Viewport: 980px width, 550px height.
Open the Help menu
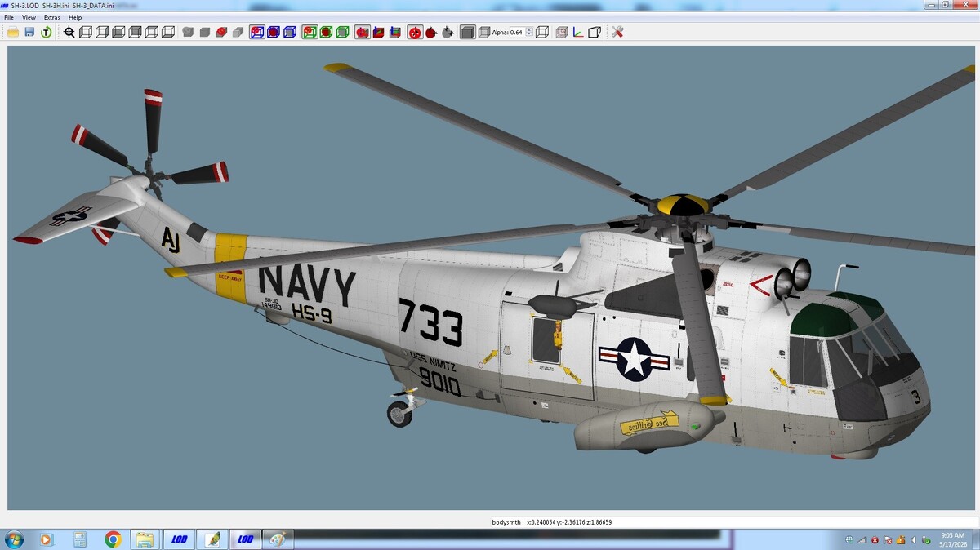[x=75, y=17]
